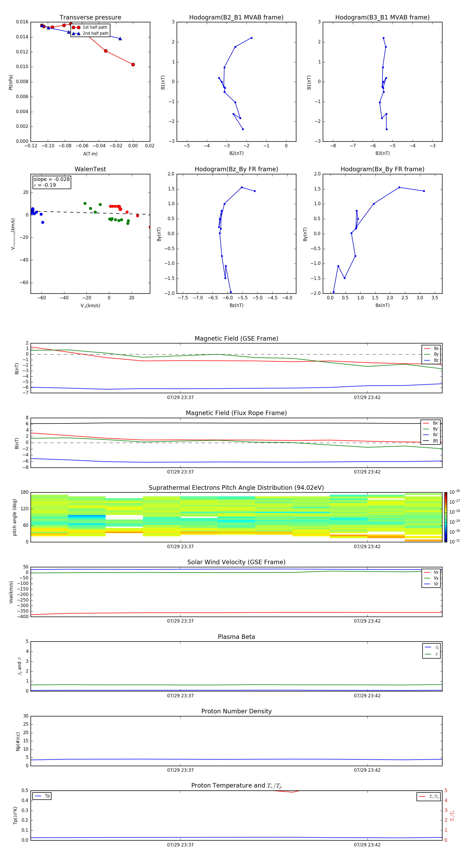This screenshot has height=868, width=473.
Task: Click the last blue triangle in Transverse pressure plot
Action: [x=120, y=39]
